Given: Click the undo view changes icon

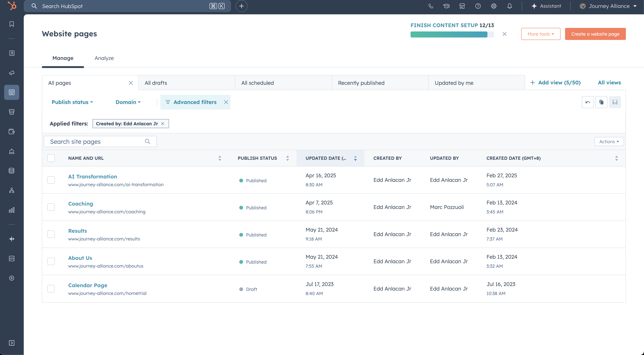Looking at the screenshot, I should coord(587,102).
